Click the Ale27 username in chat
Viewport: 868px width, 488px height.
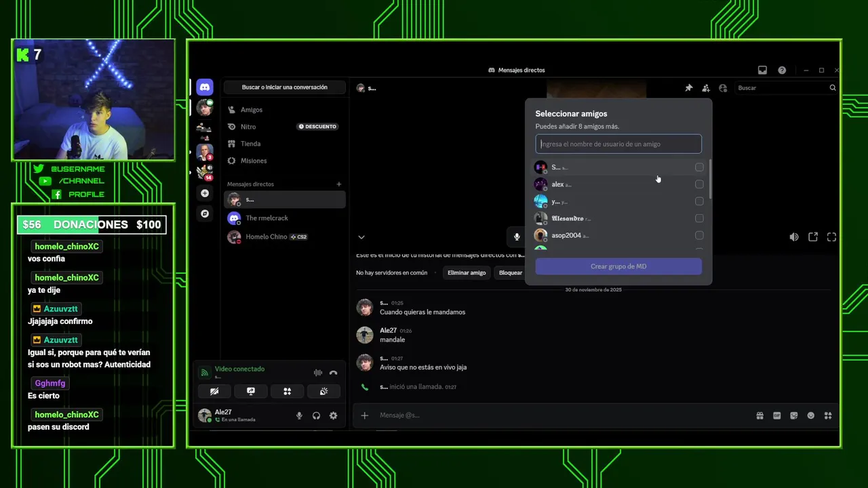tap(388, 331)
